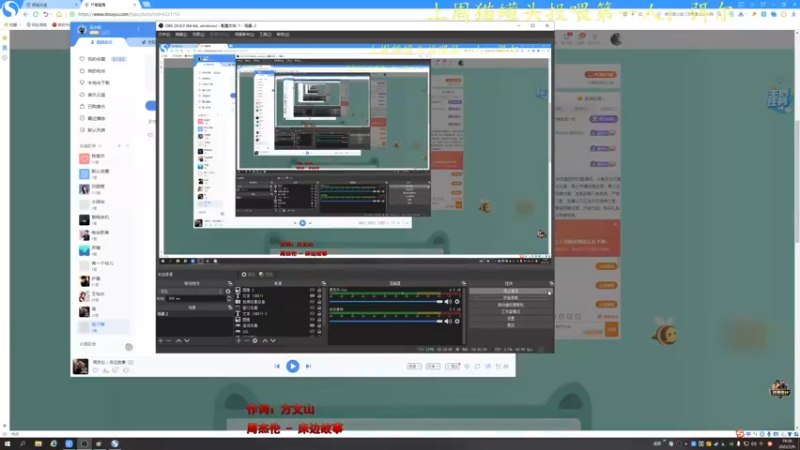Remove selected OBS source with minus
Viewport: 800px width, 450px height.
(246, 340)
